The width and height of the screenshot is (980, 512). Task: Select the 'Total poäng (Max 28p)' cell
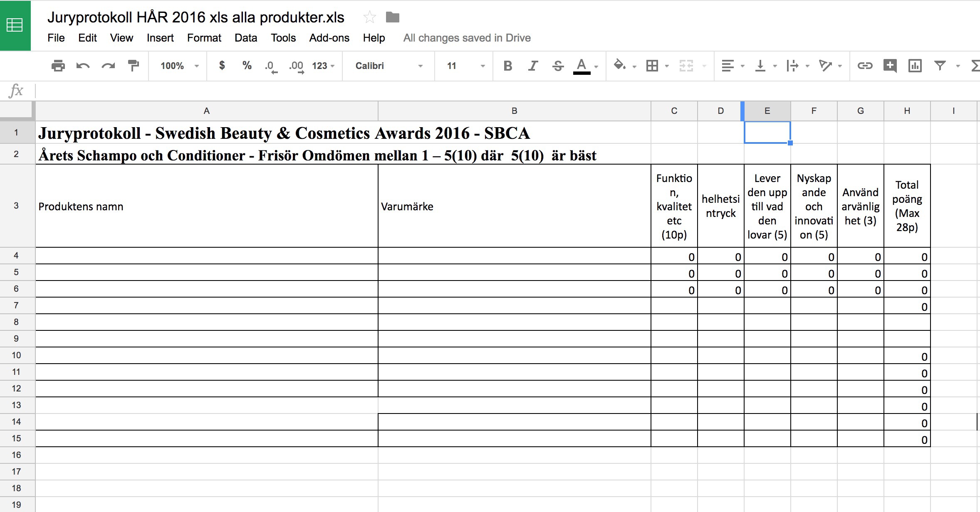point(907,206)
